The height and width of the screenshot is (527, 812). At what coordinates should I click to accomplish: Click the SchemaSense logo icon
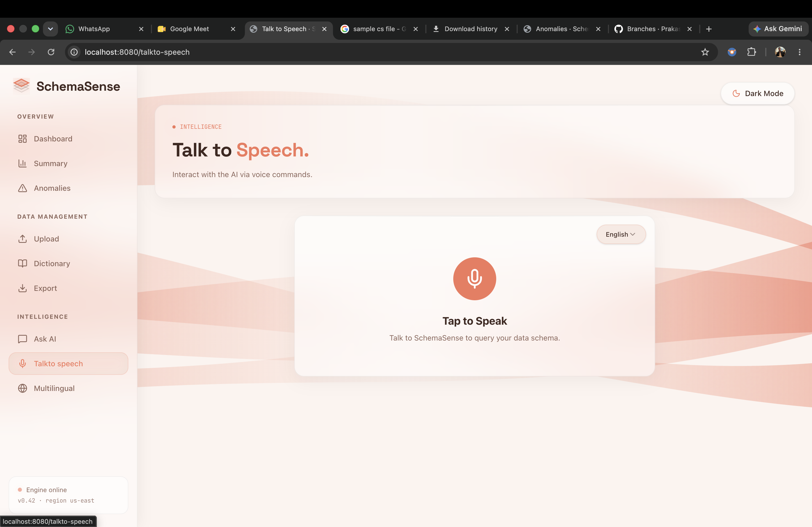pyautogui.click(x=21, y=86)
